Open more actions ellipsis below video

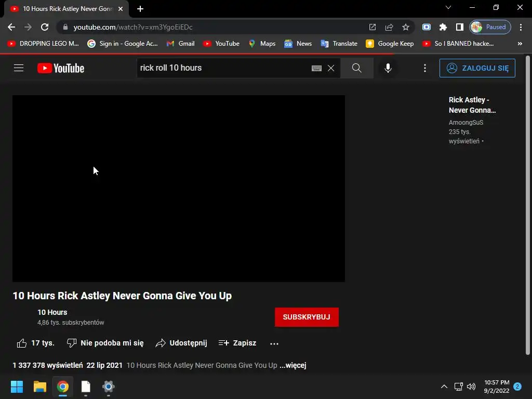pos(274,343)
